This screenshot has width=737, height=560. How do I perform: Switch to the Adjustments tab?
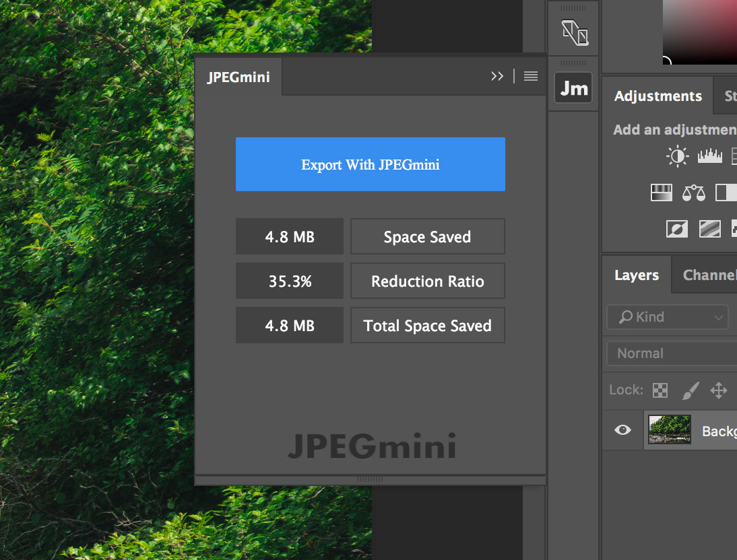(658, 96)
